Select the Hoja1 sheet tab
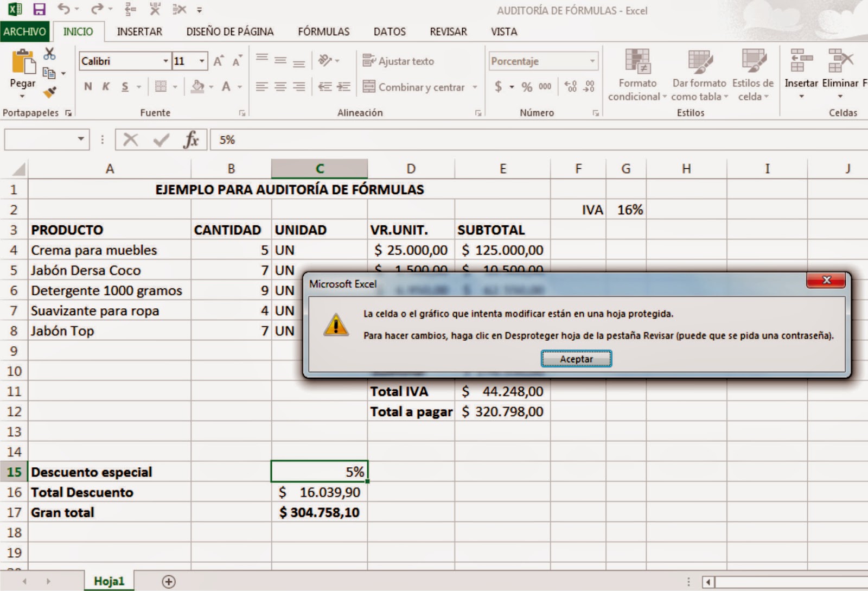Image resolution: width=868 pixels, height=591 pixels. pos(110,580)
